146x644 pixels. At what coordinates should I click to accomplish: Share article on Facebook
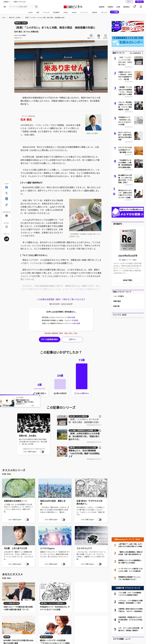pos(7,187)
